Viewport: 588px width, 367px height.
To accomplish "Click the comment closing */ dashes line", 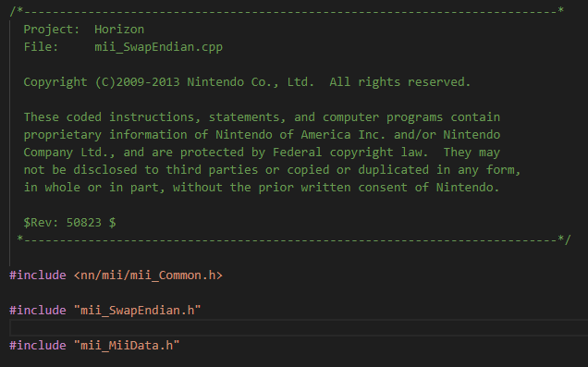I will click(x=294, y=240).
